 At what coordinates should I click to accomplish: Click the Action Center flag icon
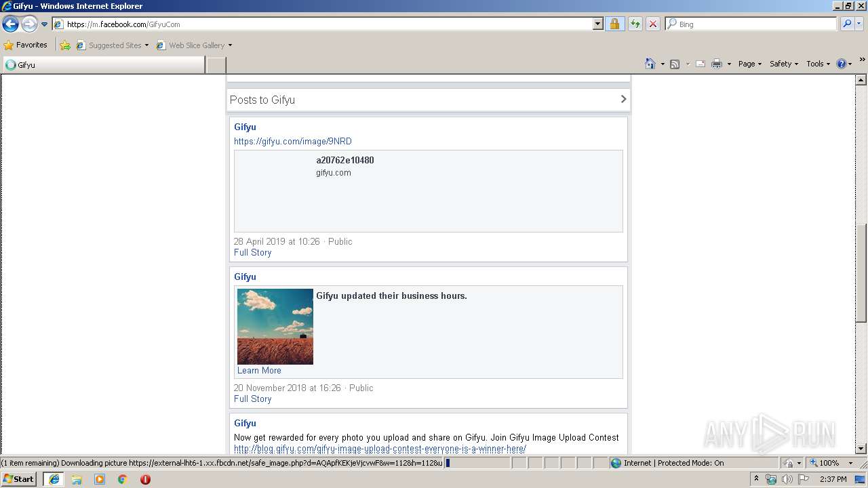point(804,479)
